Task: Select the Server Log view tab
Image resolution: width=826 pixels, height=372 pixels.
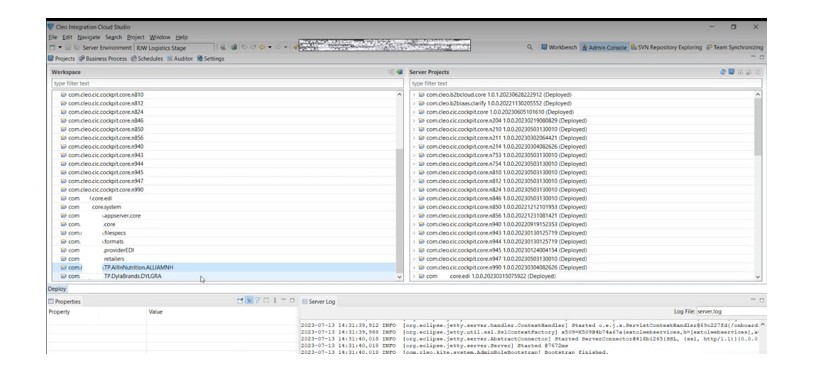Action: [x=319, y=301]
